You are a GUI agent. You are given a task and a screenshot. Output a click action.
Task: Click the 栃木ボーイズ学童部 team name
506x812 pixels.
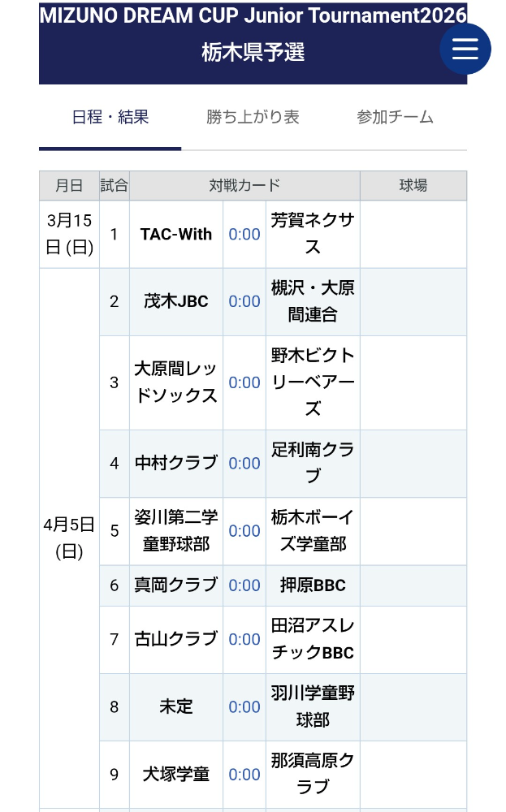pos(313,531)
